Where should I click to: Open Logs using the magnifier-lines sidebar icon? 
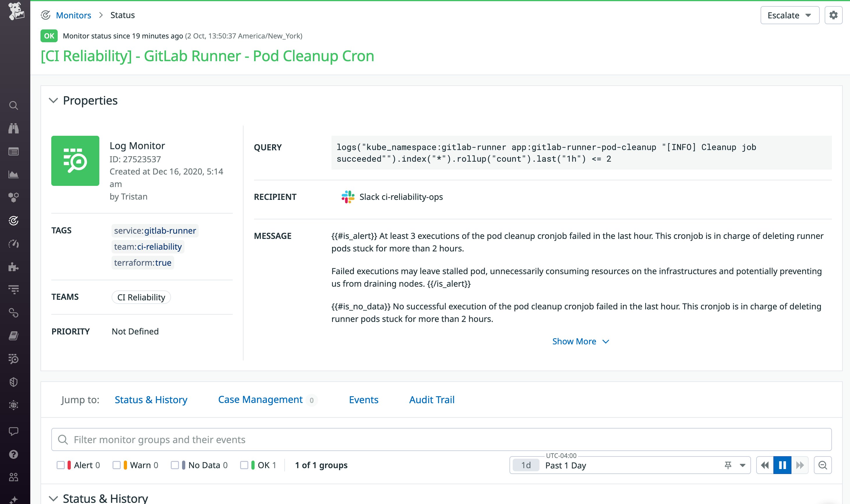pos(14,359)
